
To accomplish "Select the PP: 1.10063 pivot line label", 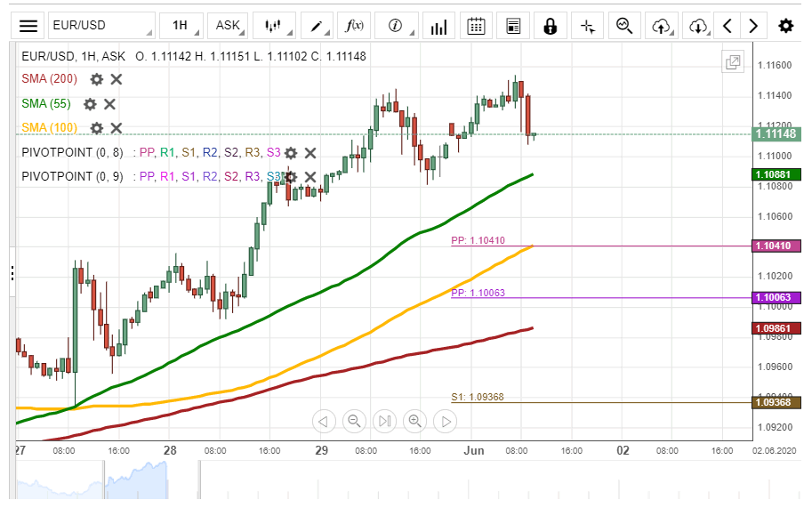I will 478,293.
